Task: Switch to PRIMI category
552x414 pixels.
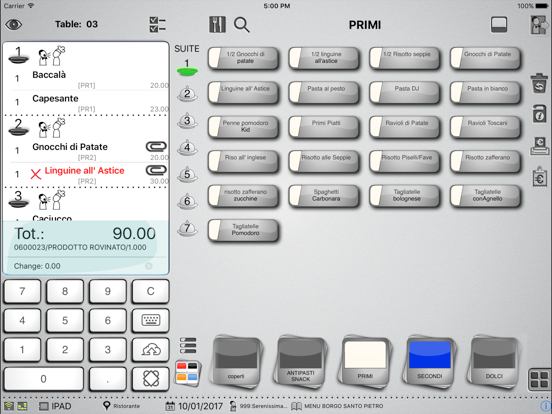Action: point(365,362)
